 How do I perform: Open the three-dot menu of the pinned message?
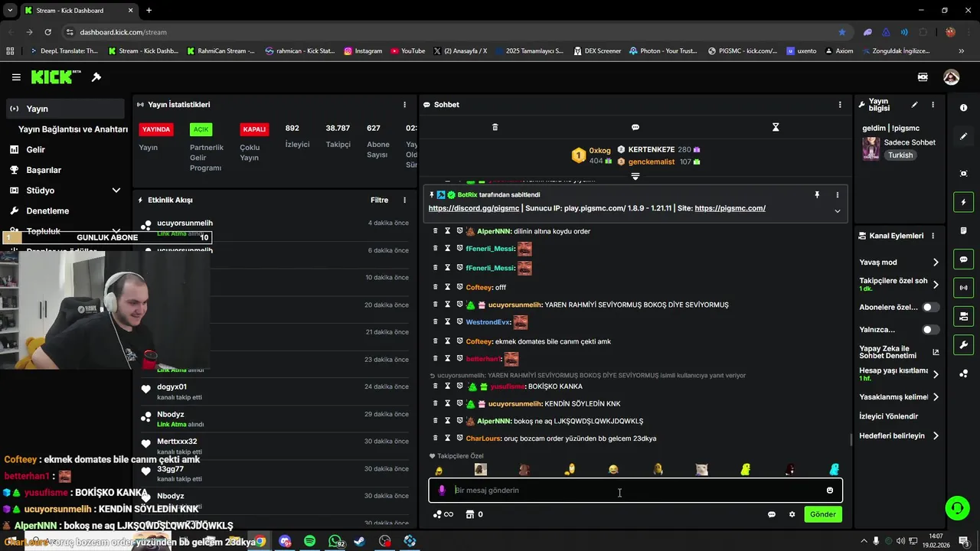click(x=838, y=195)
